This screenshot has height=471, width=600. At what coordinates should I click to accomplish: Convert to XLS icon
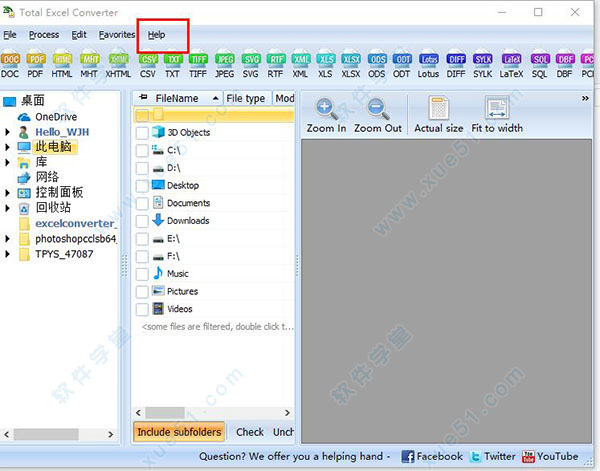(326, 65)
